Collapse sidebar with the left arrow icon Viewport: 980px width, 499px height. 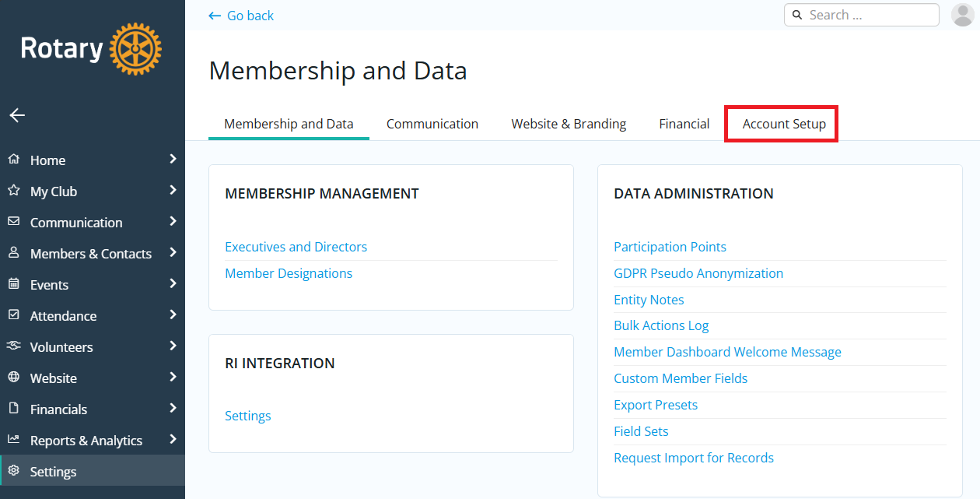coord(17,115)
